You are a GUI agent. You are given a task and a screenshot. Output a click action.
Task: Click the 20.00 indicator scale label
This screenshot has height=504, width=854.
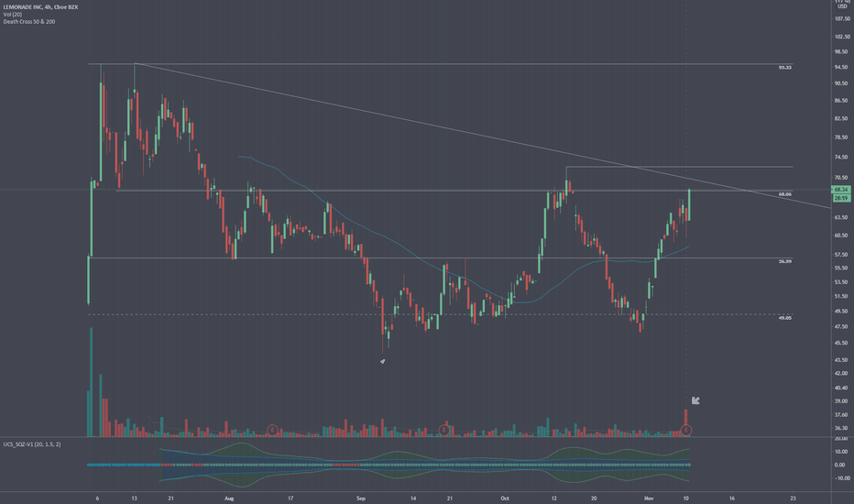[x=841, y=439]
